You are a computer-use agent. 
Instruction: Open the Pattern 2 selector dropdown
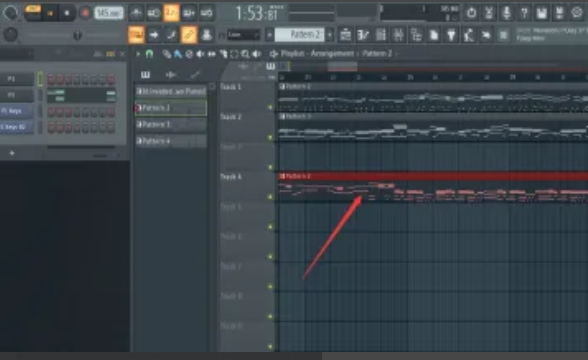tap(300, 35)
